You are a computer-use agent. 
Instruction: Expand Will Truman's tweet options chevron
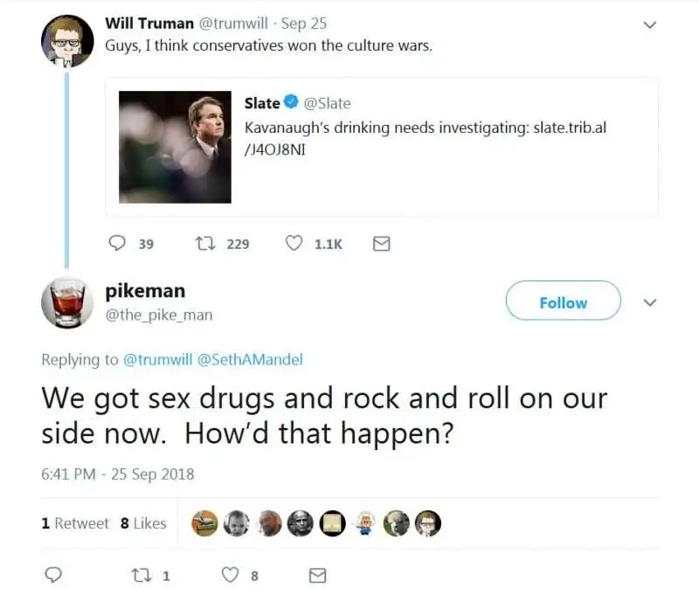(649, 24)
